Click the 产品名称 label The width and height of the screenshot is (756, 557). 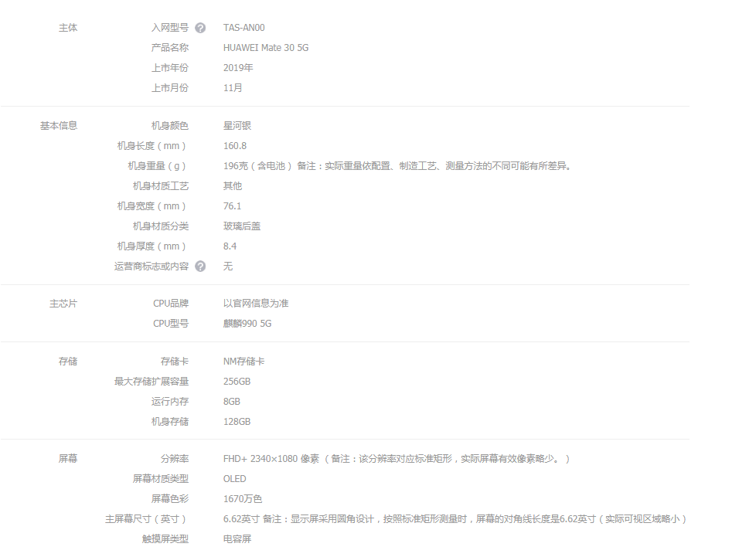tap(170, 48)
